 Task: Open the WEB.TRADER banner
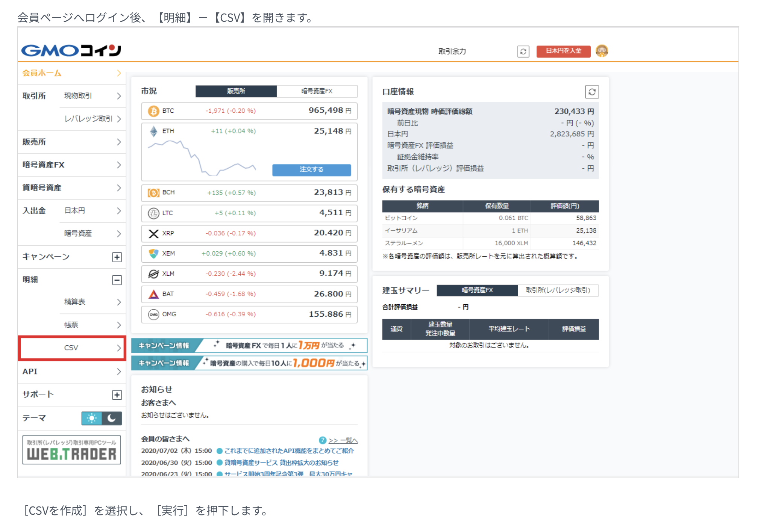pyautogui.click(x=71, y=450)
